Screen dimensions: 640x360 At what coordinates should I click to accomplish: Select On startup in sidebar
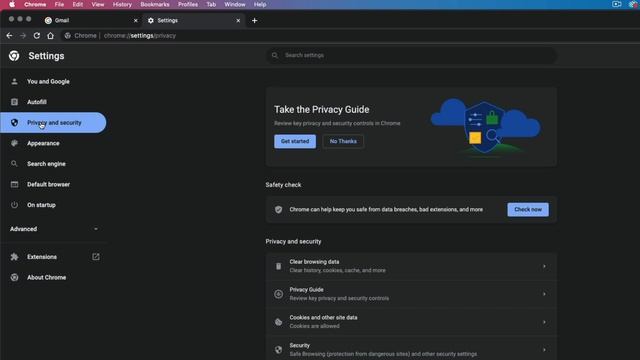(x=53, y=205)
